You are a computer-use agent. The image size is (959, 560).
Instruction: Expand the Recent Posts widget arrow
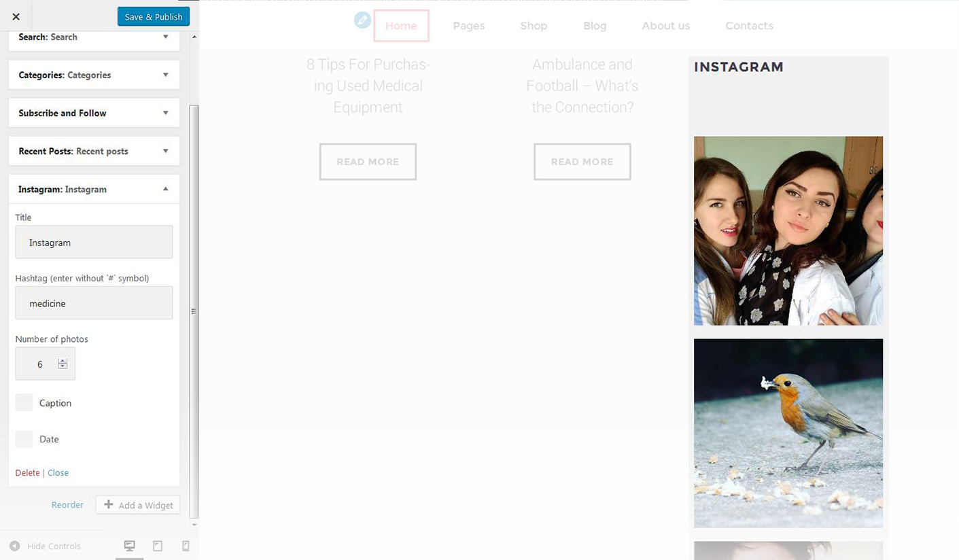166,151
